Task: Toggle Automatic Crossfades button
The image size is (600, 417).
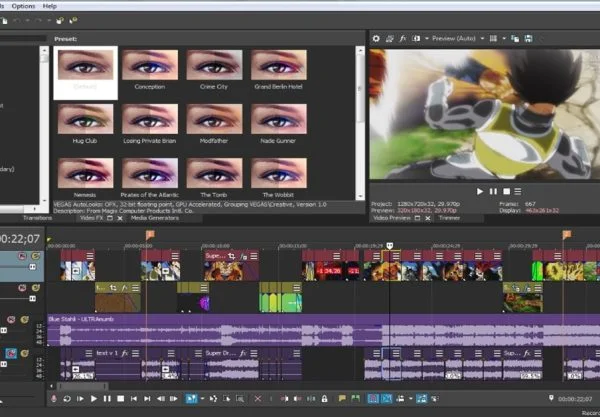Action: click(386, 399)
